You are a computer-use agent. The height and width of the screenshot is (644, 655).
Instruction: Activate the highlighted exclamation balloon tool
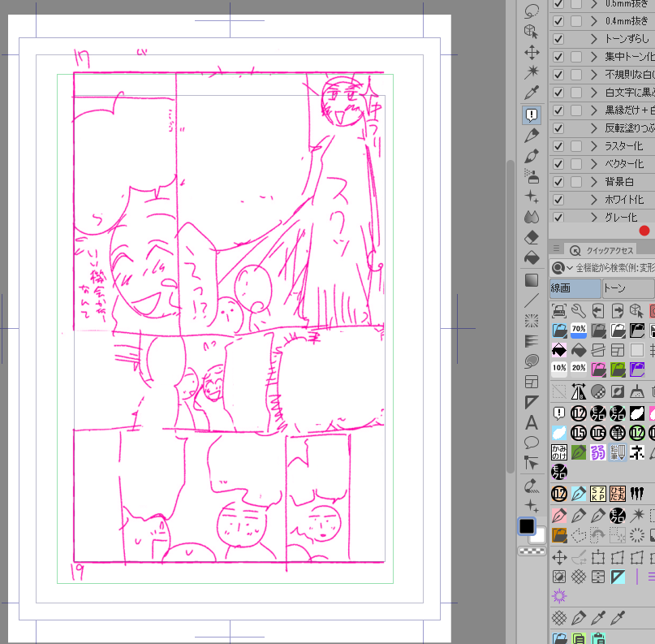click(x=532, y=115)
